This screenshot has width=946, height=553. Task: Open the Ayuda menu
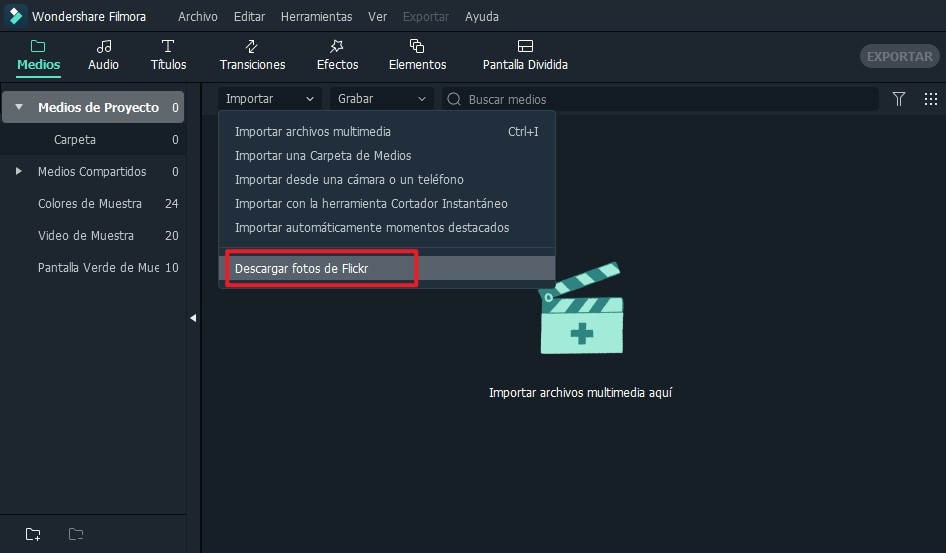coord(481,16)
